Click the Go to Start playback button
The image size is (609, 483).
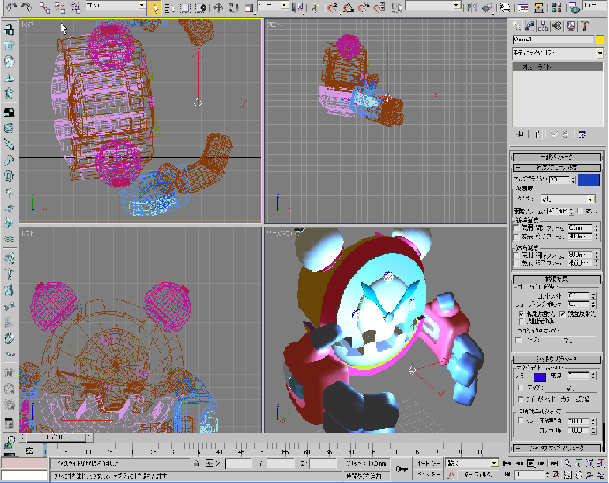pyautogui.click(x=506, y=463)
